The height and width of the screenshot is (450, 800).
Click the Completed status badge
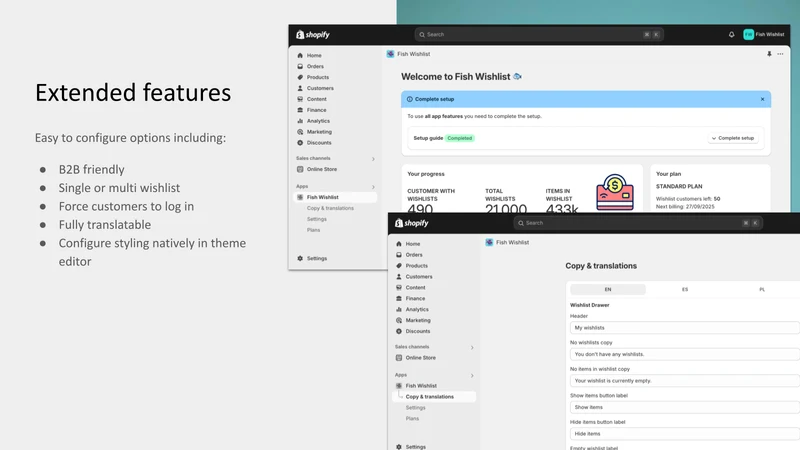[x=460, y=138]
